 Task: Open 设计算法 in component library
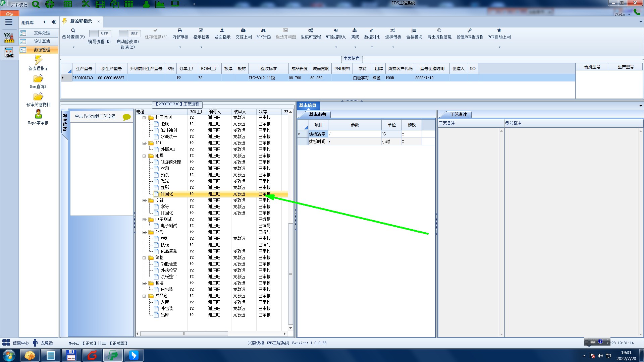[39, 41]
